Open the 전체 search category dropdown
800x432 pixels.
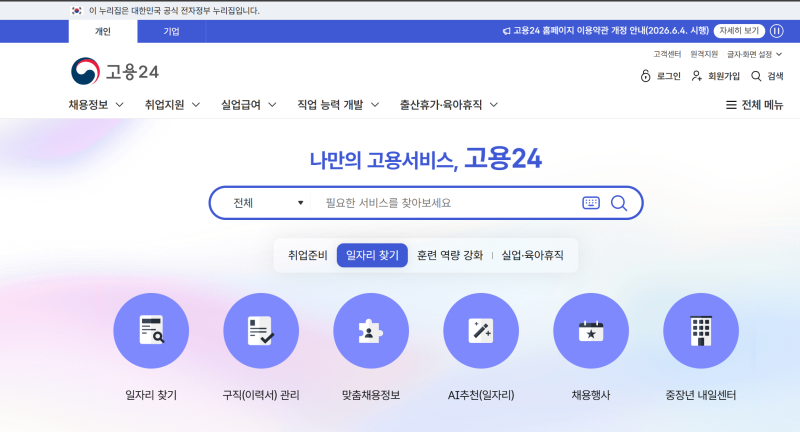(268, 203)
